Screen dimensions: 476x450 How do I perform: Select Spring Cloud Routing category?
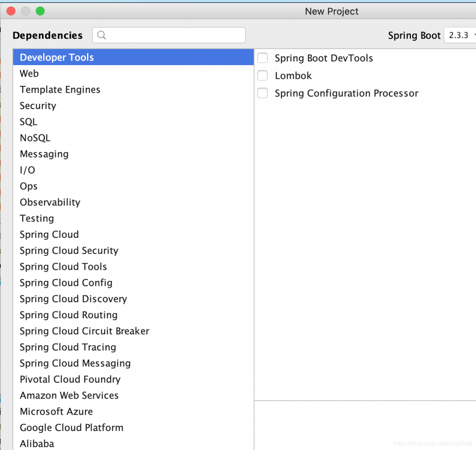point(134,315)
